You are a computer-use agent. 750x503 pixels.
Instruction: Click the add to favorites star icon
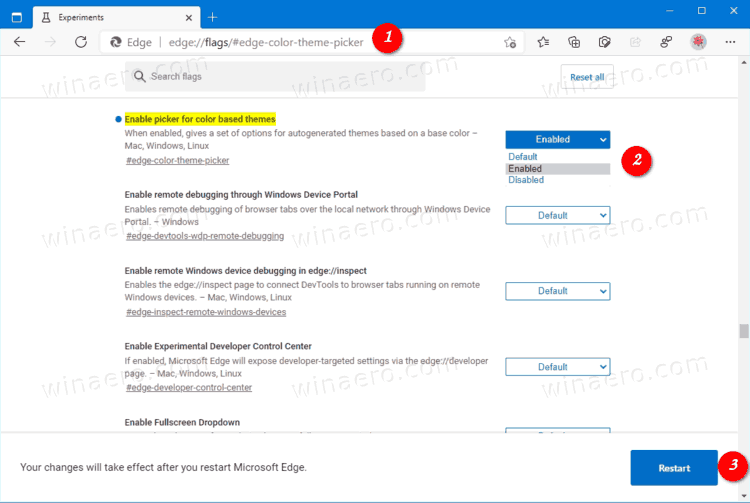point(510,43)
